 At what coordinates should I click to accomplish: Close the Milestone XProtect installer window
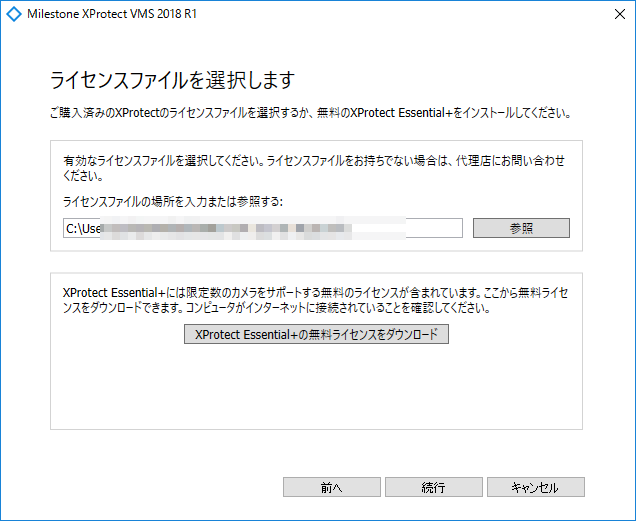coord(620,14)
